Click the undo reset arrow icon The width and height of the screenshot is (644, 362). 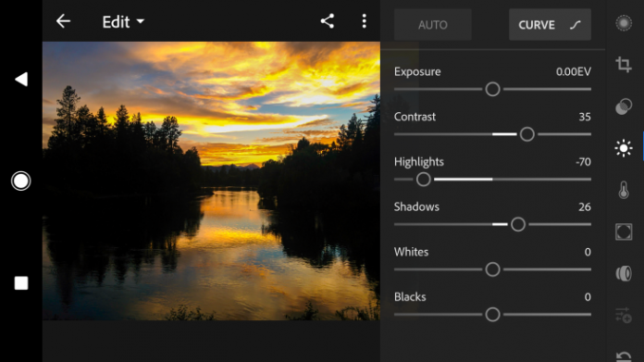(624, 356)
